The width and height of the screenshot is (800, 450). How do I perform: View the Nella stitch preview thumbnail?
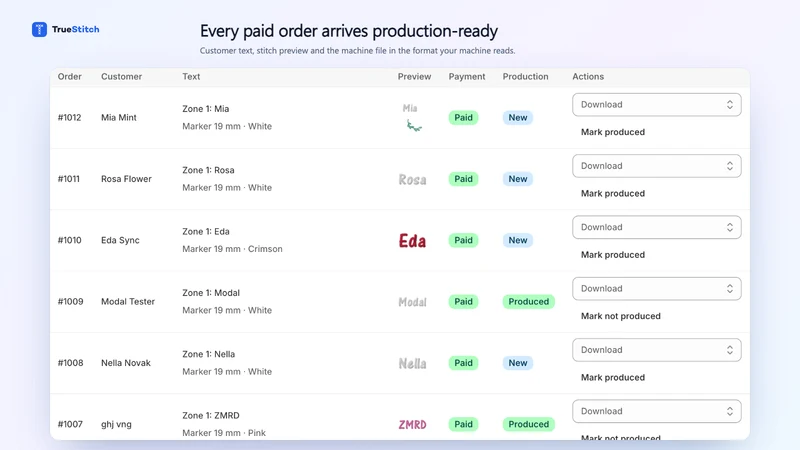[x=412, y=363]
